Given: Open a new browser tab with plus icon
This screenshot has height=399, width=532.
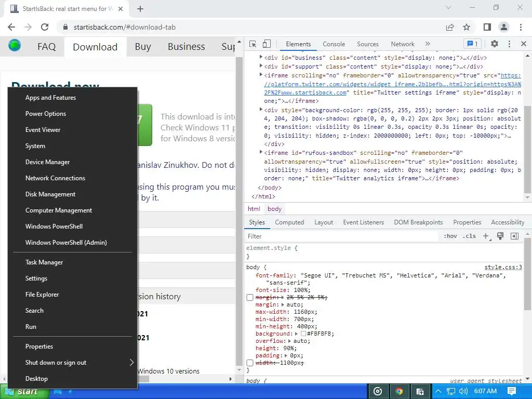Looking at the screenshot, I should tap(140, 9).
